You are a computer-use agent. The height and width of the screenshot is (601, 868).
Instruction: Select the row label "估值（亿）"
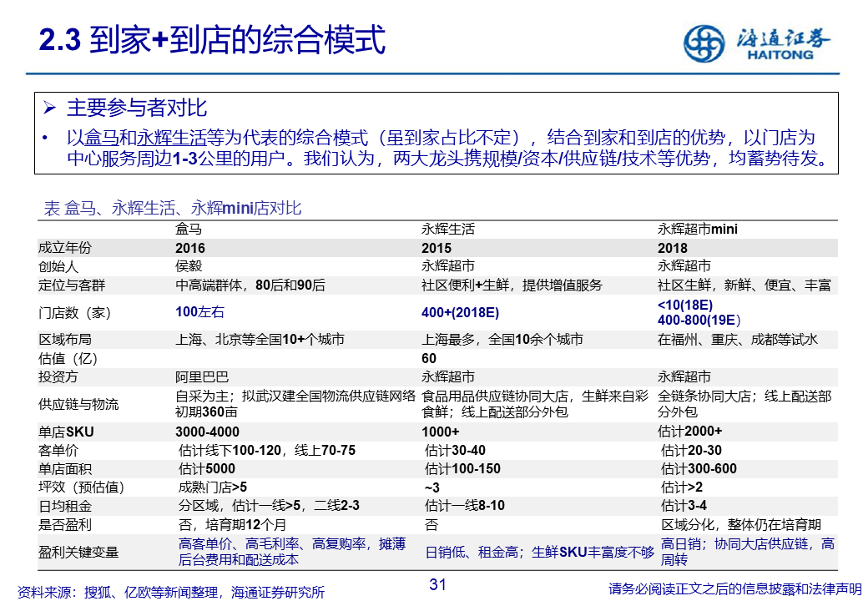pyautogui.click(x=68, y=359)
